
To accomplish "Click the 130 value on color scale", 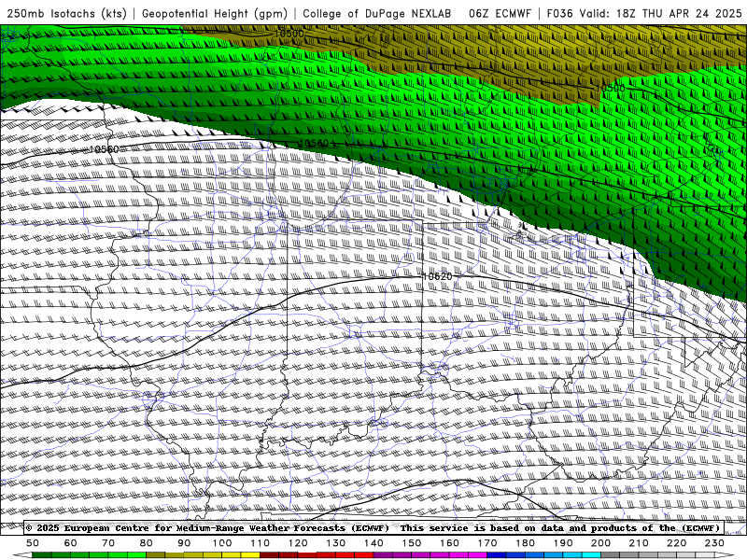I will [x=335, y=543].
